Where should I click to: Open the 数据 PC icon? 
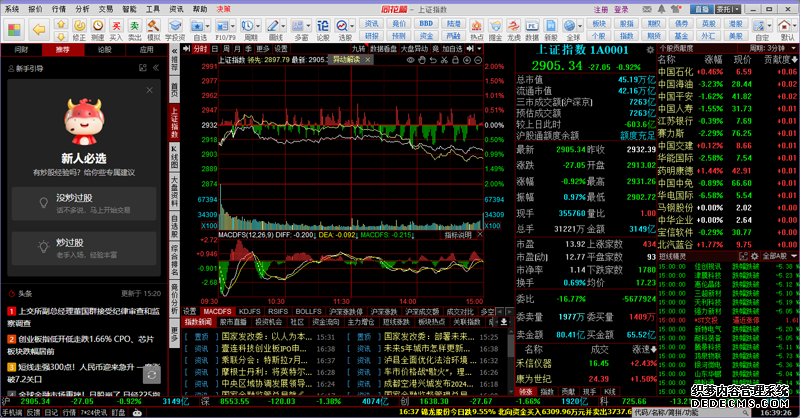pos(532,30)
